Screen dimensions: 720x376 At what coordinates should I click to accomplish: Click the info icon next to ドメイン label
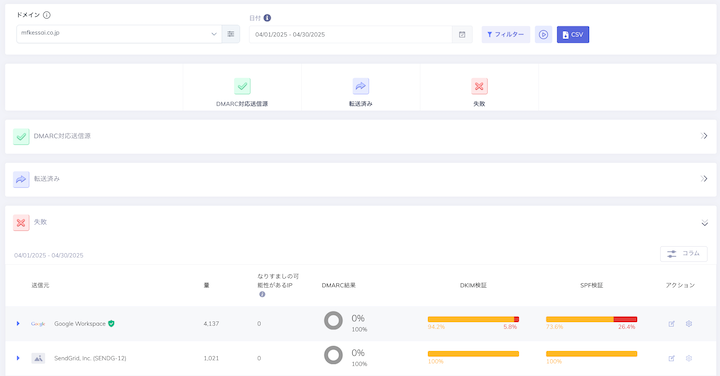pyautogui.click(x=47, y=15)
